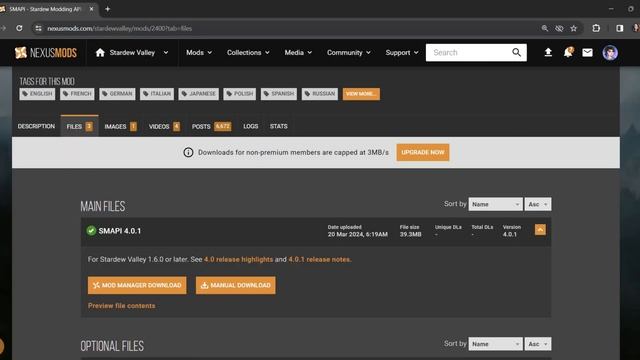
Task: Open Preview file contents link
Action: (122, 306)
